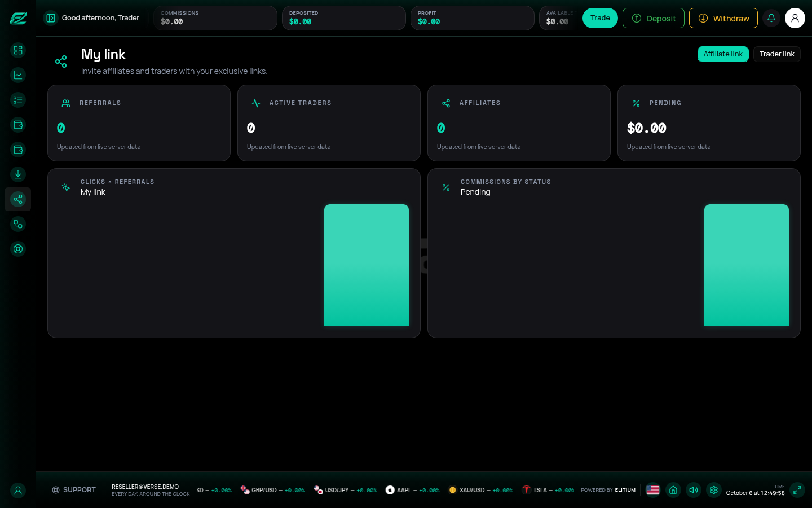Viewport: 812px width, 508px height.
Task: Toggle fullscreen with the expand arrows icon
Action: 797,490
